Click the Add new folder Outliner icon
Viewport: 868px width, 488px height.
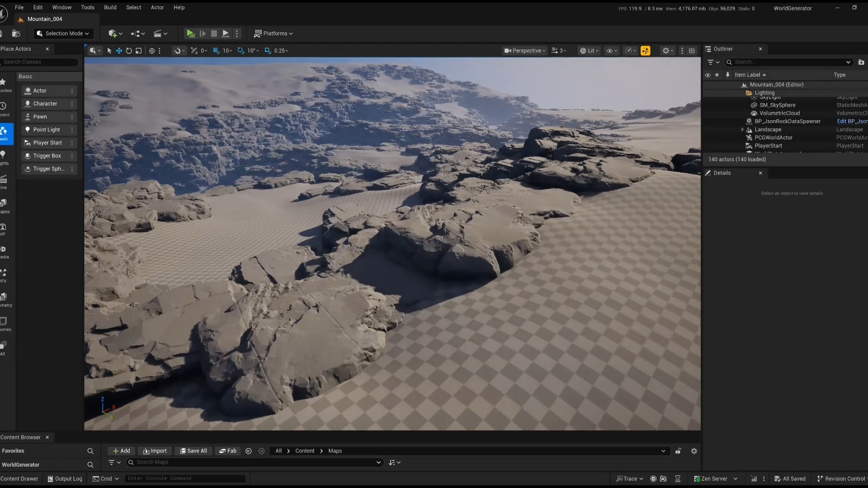pos(861,62)
